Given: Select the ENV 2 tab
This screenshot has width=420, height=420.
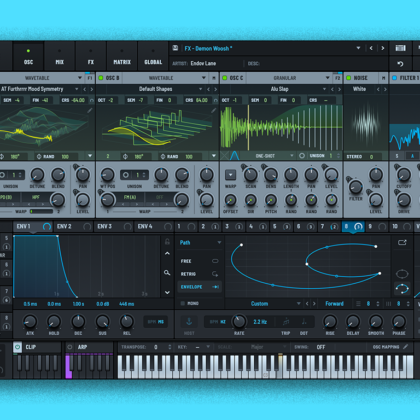Looking at the screenshot, I should pos(73,226).
